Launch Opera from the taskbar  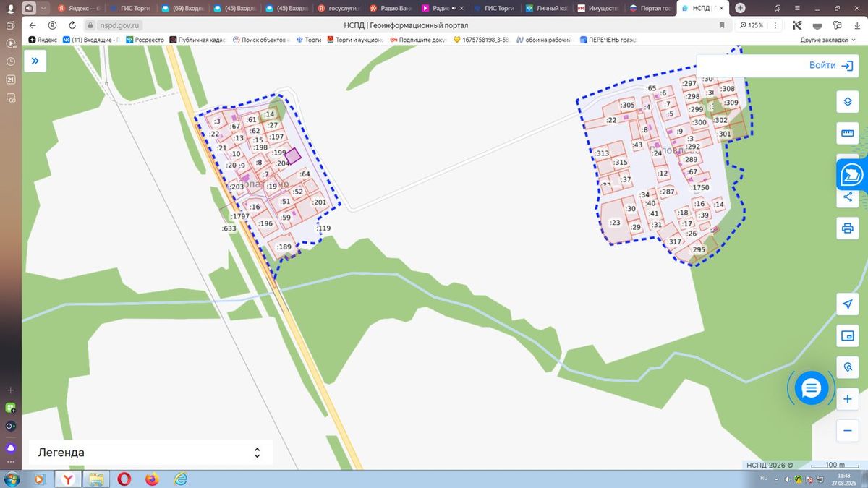pos(124,479)
